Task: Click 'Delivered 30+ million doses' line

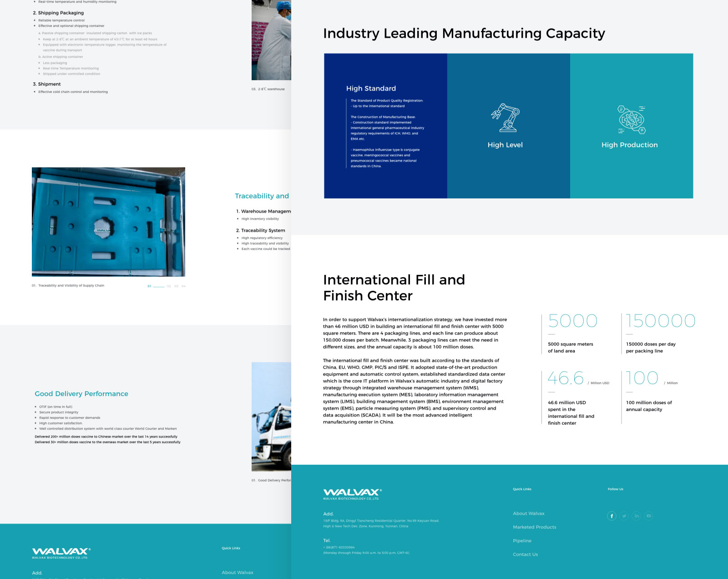Action: (107, 442)
